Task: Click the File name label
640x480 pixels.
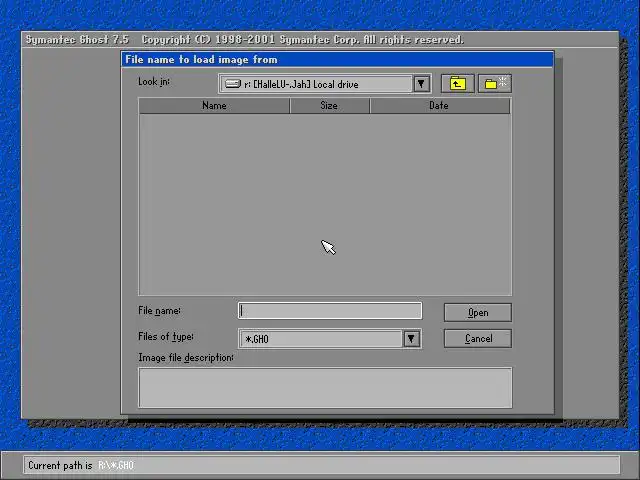Action: pos(160,311)
